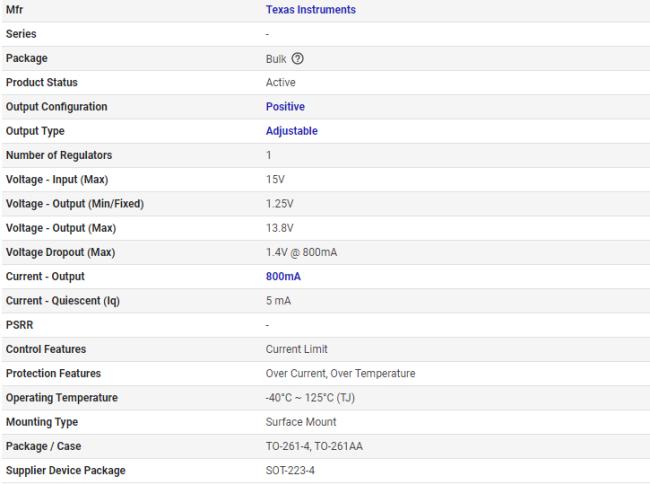The width and height of the screenshot is (650, 485).
Task: Select the 15V input voltage value
Action: (x=275, y=180)
